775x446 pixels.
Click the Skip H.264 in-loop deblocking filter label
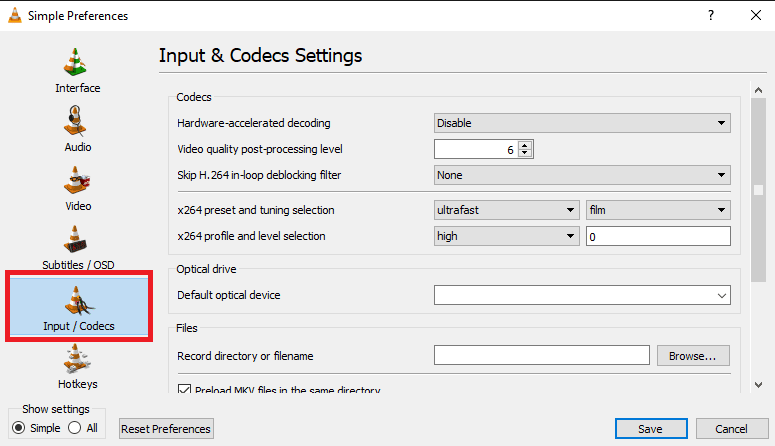point(259,175)
